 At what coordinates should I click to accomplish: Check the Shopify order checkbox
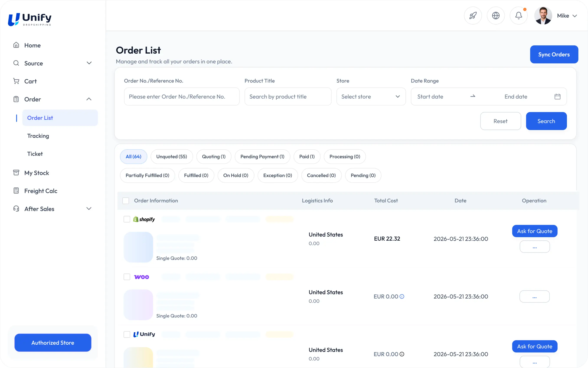click(127, 219)
